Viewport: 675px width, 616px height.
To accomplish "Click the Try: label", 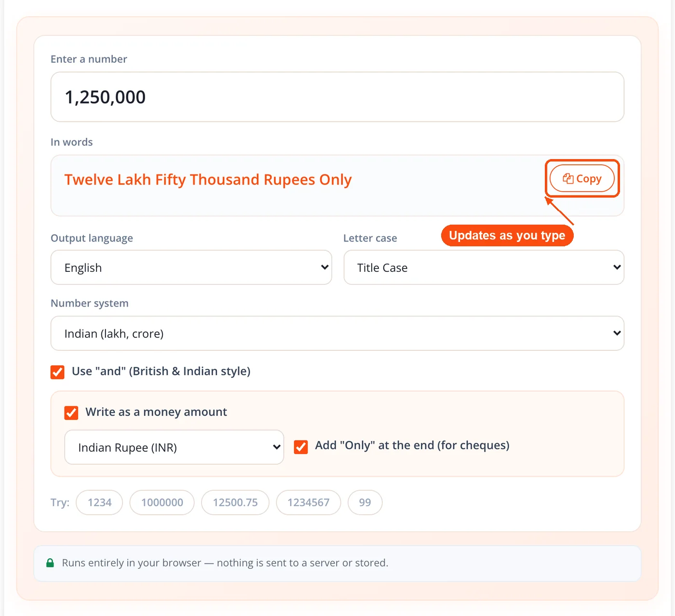I will tap(60, 502).
